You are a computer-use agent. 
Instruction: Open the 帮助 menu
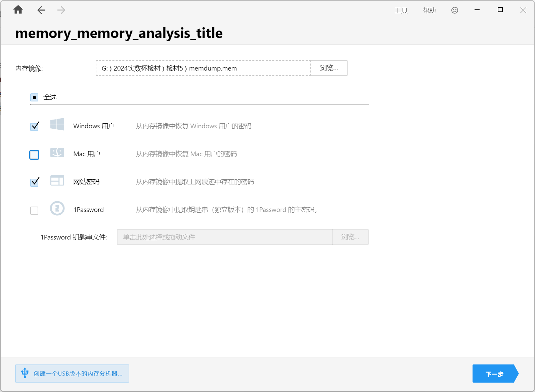point(429,10)
